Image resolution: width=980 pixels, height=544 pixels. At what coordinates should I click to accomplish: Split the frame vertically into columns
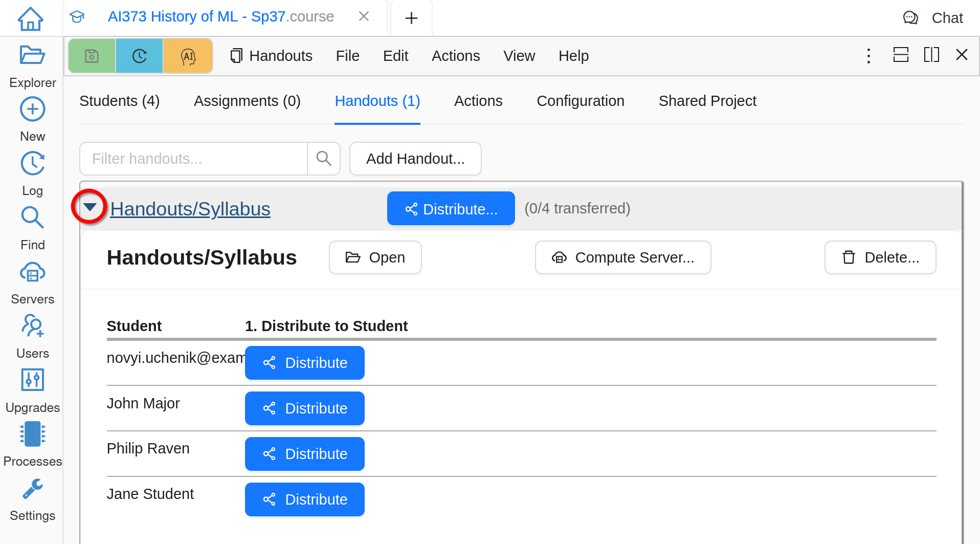click(x=931, y=55)
